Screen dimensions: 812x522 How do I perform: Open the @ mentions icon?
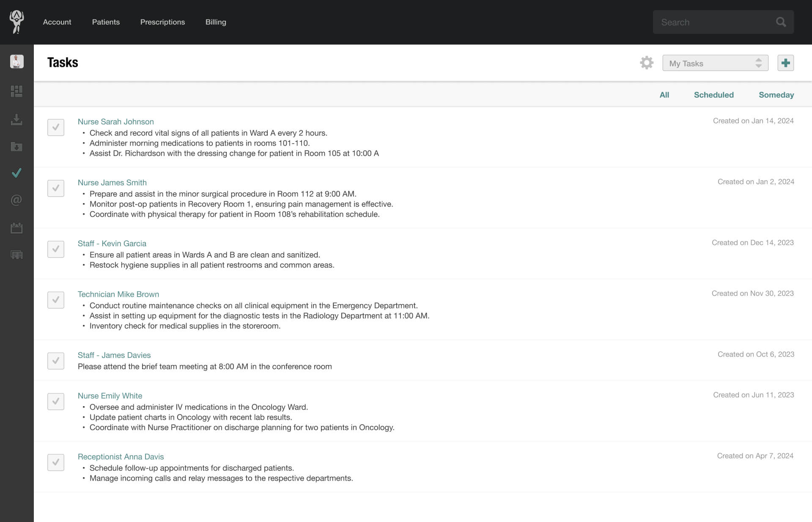(x=16, y=200)
